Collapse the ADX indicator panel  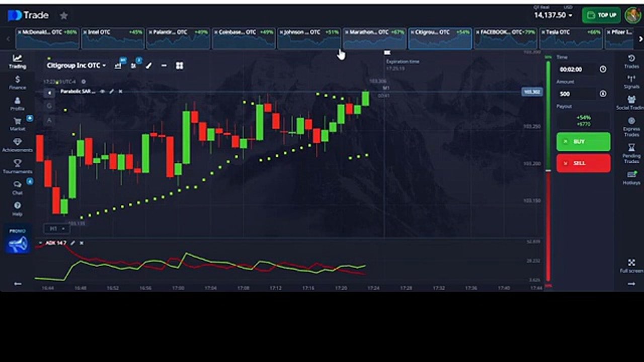[x=40, y=243]
